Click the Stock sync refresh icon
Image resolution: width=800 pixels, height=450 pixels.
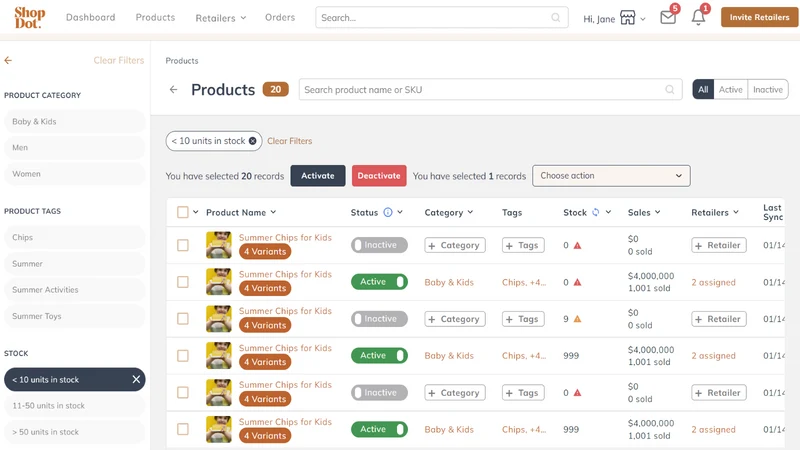[595, 212]
